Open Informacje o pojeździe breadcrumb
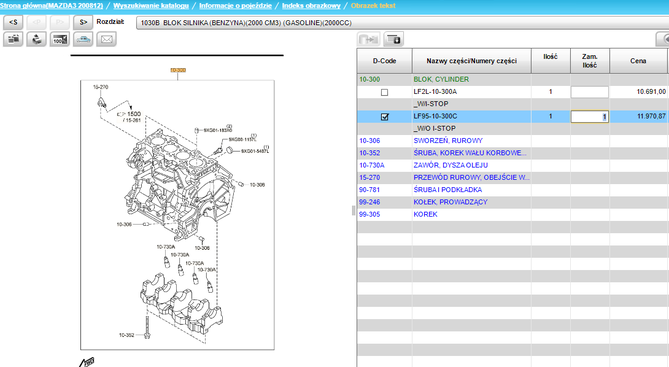669x367 pixels. point(235,6)
